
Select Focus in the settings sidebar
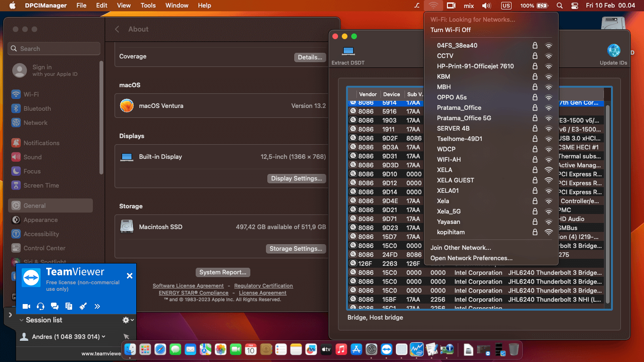(51, 171)
